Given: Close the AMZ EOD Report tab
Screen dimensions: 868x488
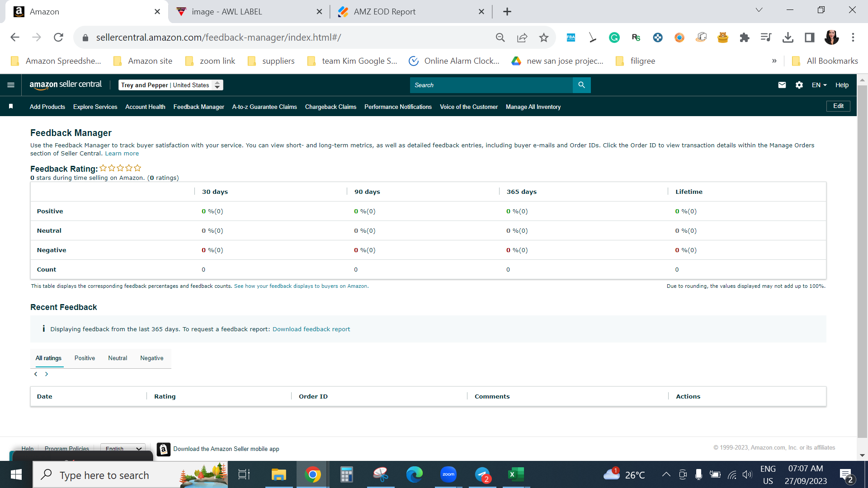Looking at the screenshot, I should pyautogui.click(x=481, y=12).
